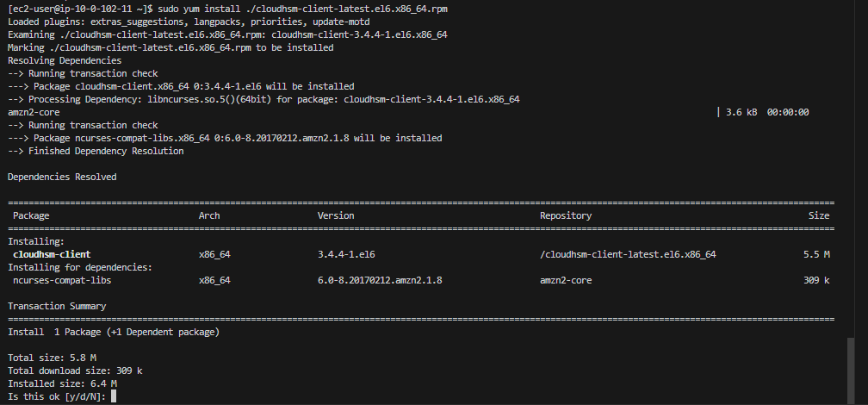Select ncurses-compat-libs in the package table
This screenshot has width=868, height=405.
pos(62,281)
